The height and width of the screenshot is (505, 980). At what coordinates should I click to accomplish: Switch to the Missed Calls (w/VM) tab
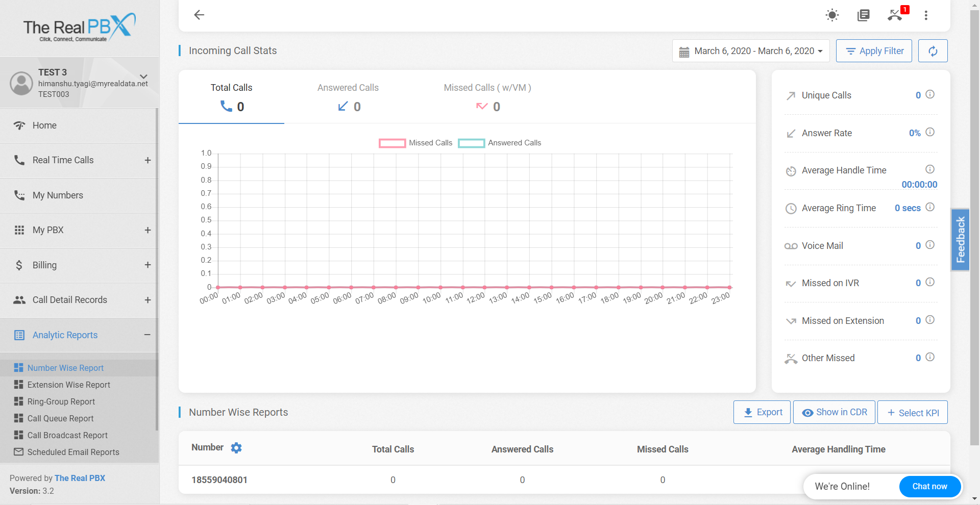coord(487,97)
